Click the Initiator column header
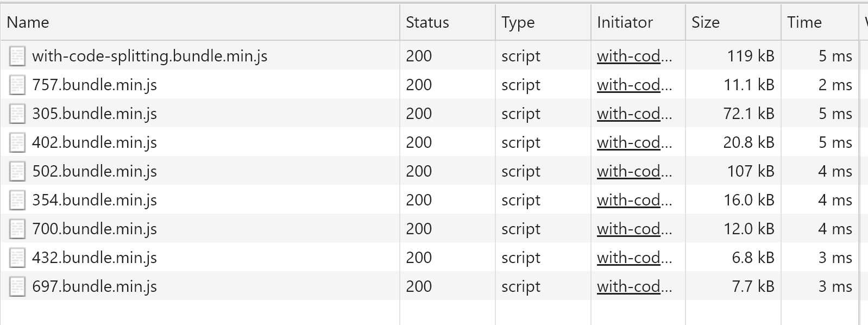Screen dimensions: 868x325 [x=638, y=22]
